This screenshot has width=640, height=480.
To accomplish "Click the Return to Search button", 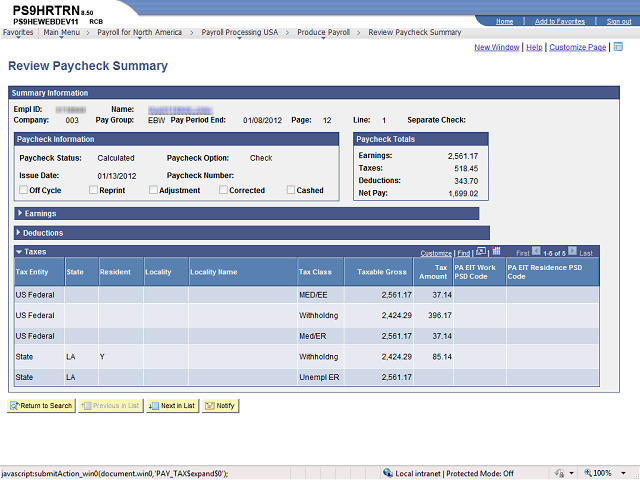I will pos(41,405).
